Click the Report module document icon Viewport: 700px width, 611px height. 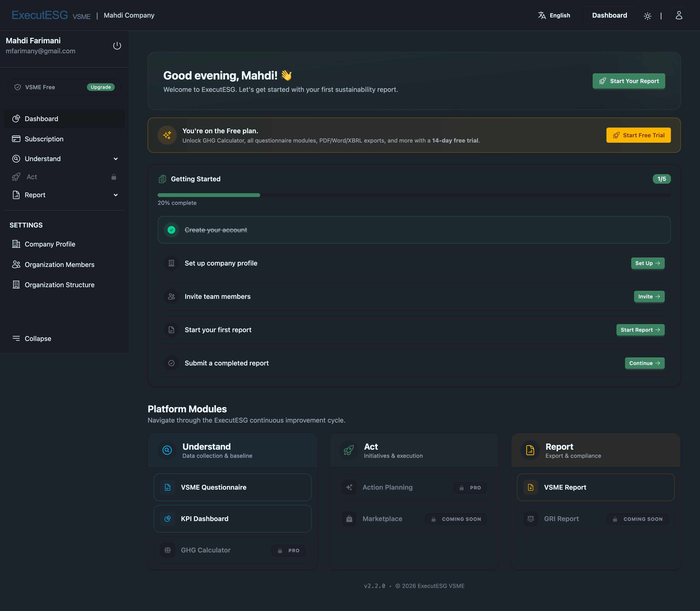pyautogui.click(x=530, y=450)
